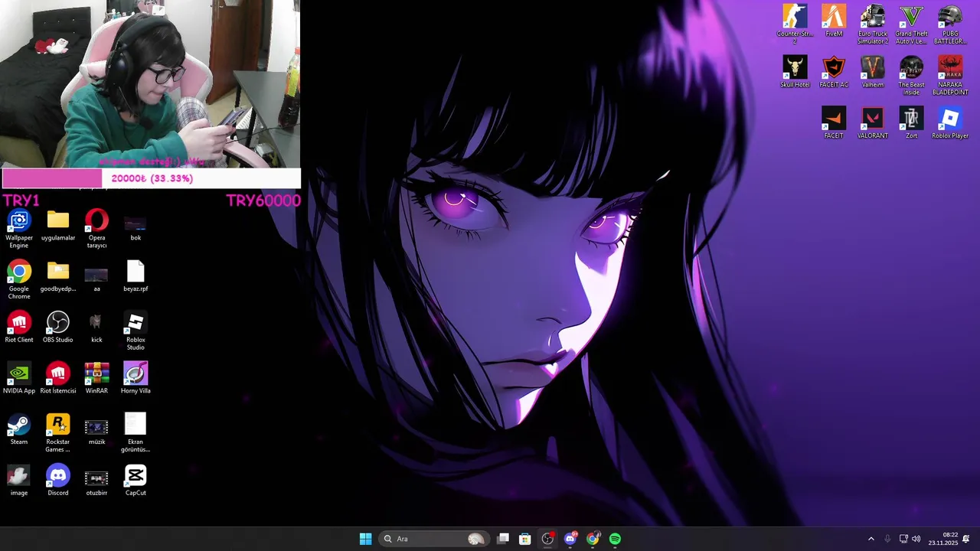Launch Roblox Player shortcut
Screen dimensions: 980x551
950,123
